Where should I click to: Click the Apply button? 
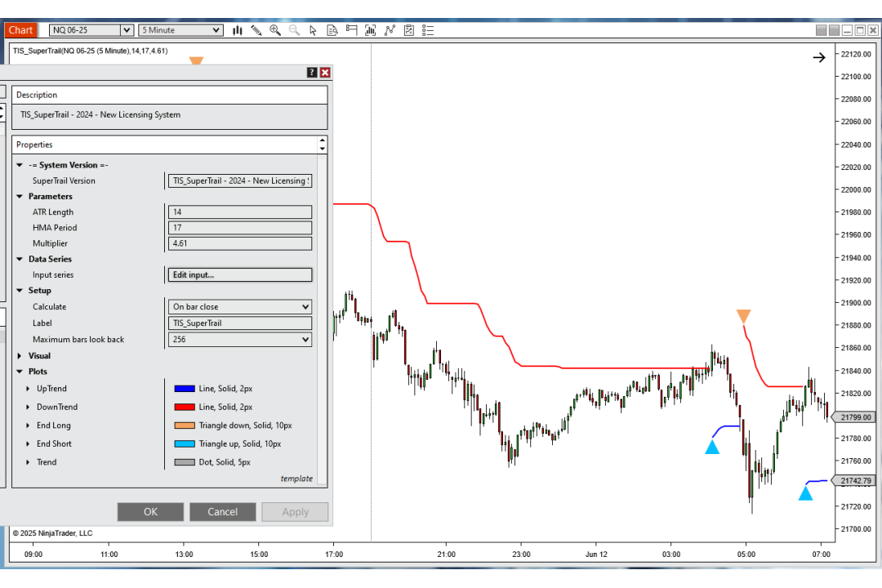pyautogui.click(x=295, y=511)
